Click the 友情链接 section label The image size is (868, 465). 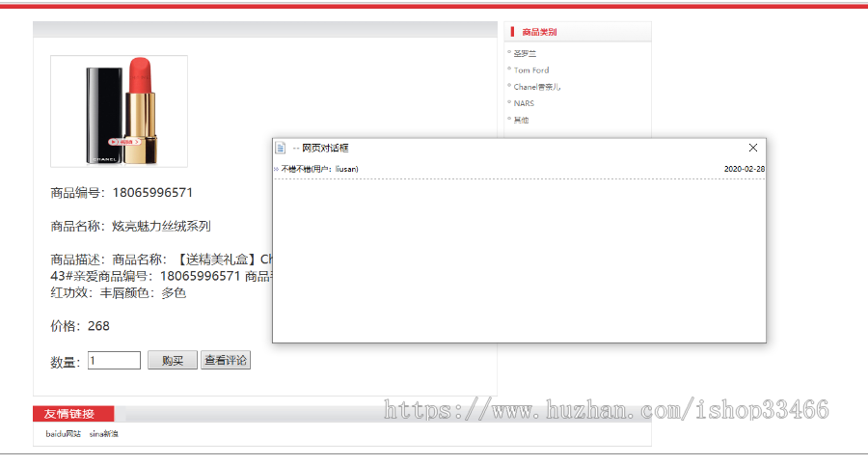pyautogui.click(x=69, y=414)
